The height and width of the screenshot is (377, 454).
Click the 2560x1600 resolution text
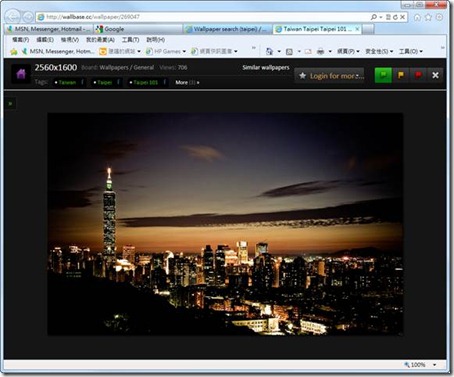tap(56, 67)
